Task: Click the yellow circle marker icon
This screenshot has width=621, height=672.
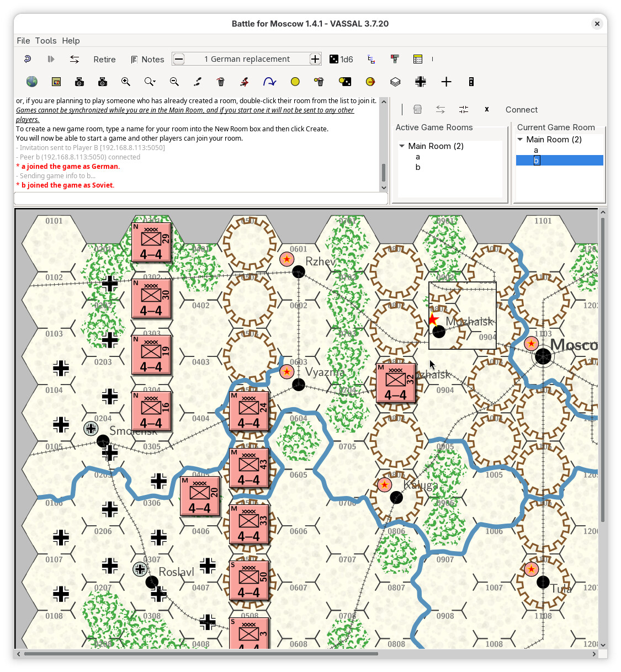Action: coord(295,82)
